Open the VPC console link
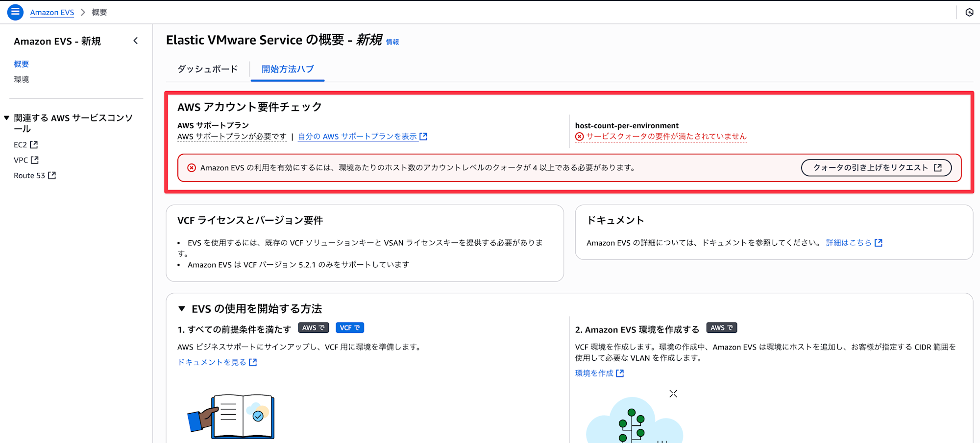980x443 pixels. 26,160
